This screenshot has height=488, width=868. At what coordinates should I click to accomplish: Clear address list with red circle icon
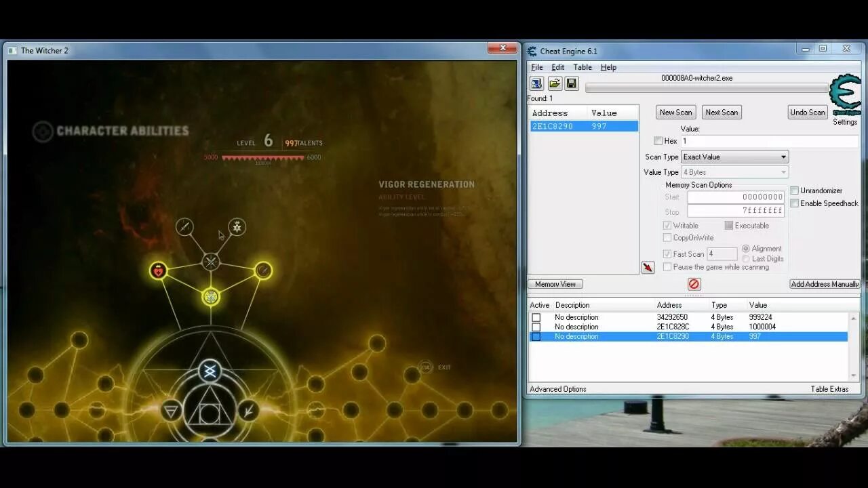point(694,284)
